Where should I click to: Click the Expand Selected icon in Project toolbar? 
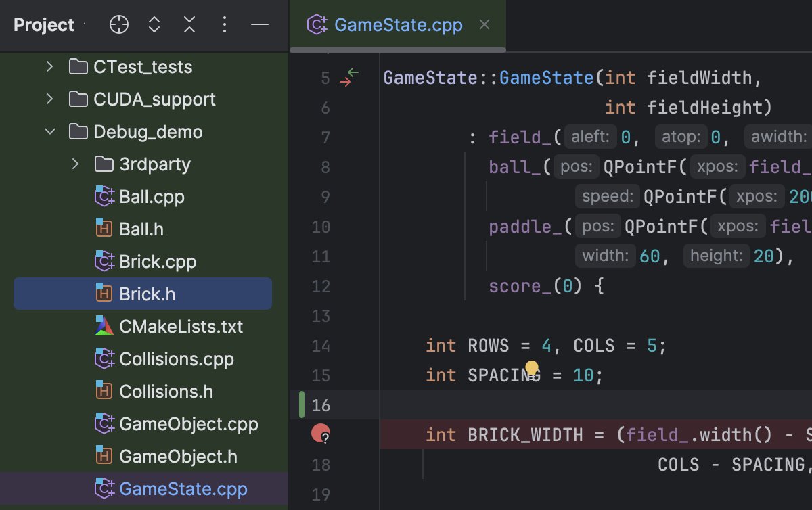[x=154, y=25]
